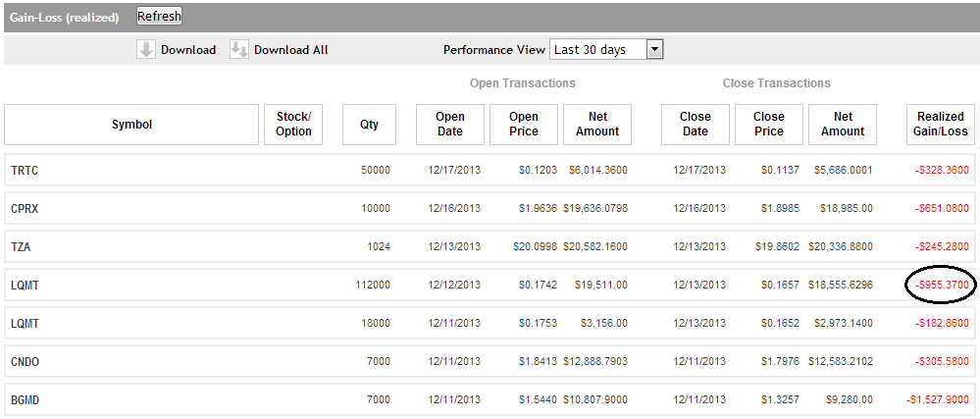Sort by Close Date column header
This screenshot has height=419, width=980.
pos(695,125)
